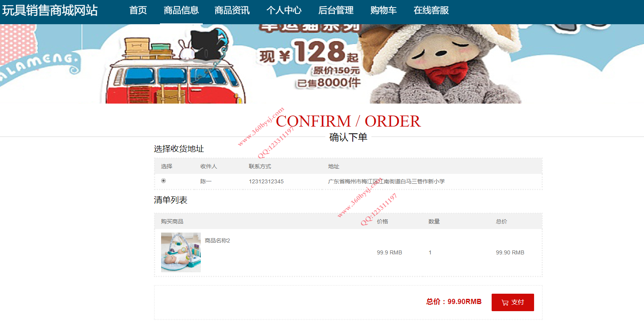
Task: Click the 商品名称2 product name
Action: (217, 241)
